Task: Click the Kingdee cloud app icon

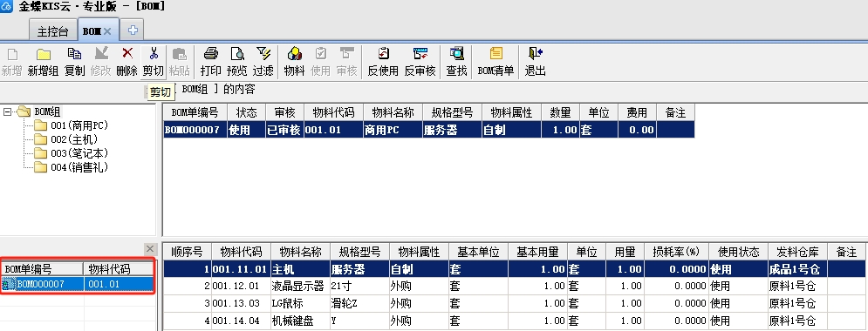Action: tap(7, 7)
